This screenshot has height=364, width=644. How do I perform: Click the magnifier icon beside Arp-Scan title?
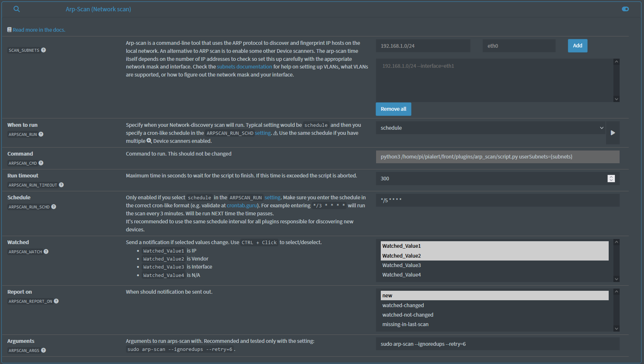(17, 9)
